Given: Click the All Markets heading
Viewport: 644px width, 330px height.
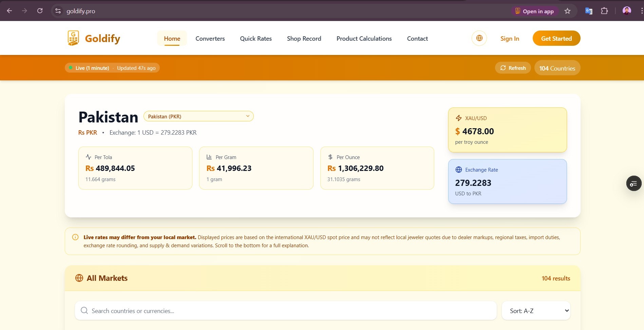Looking at the screenshot, I should point(107,278).
